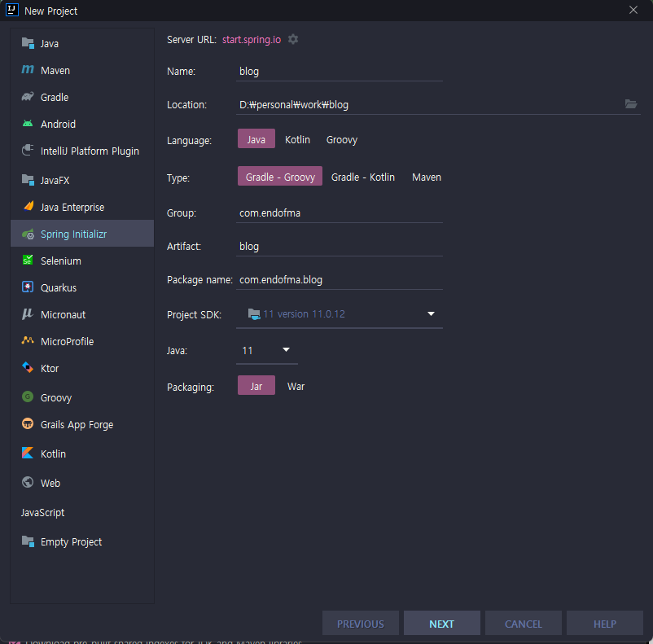Set language to Groovy
653x644 pixels.
[342, 139]
